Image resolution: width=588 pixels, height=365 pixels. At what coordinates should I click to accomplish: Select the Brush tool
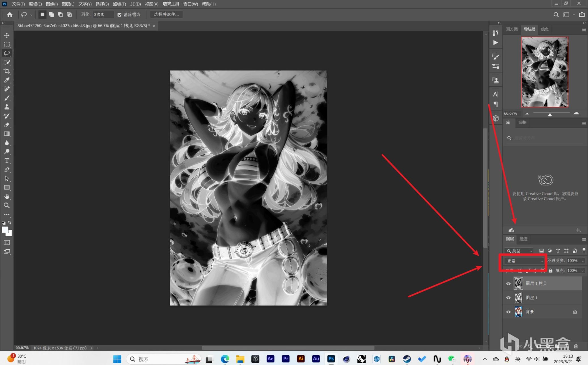pyautogui.click(x=7, y=98)
